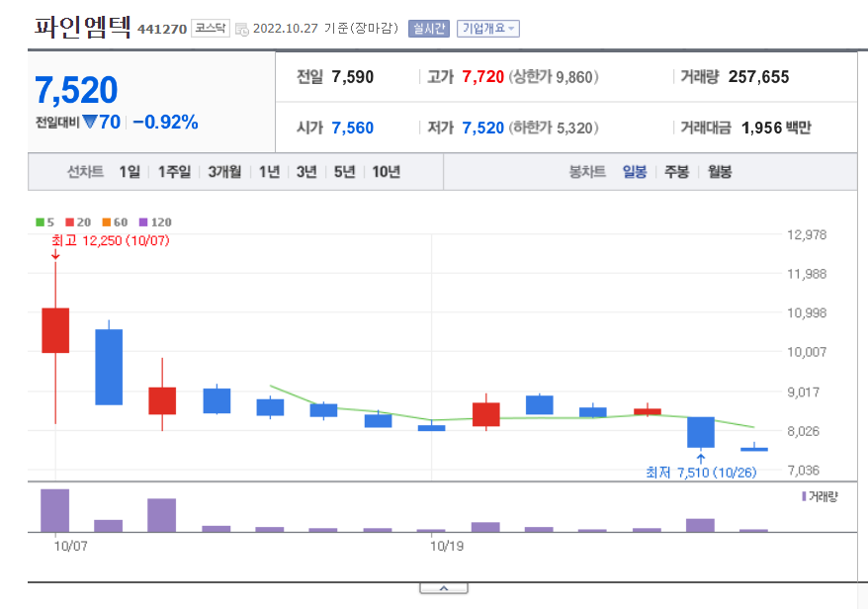Click the 전일 7,590 value
Viewport: 868px width, 609px height.
point(353,77)
